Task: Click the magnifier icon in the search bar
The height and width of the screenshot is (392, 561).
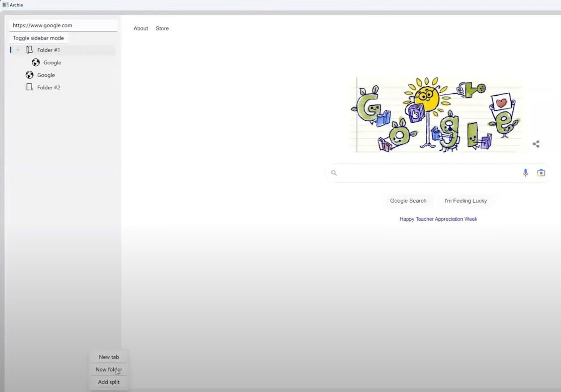Action: pos(334,173)
